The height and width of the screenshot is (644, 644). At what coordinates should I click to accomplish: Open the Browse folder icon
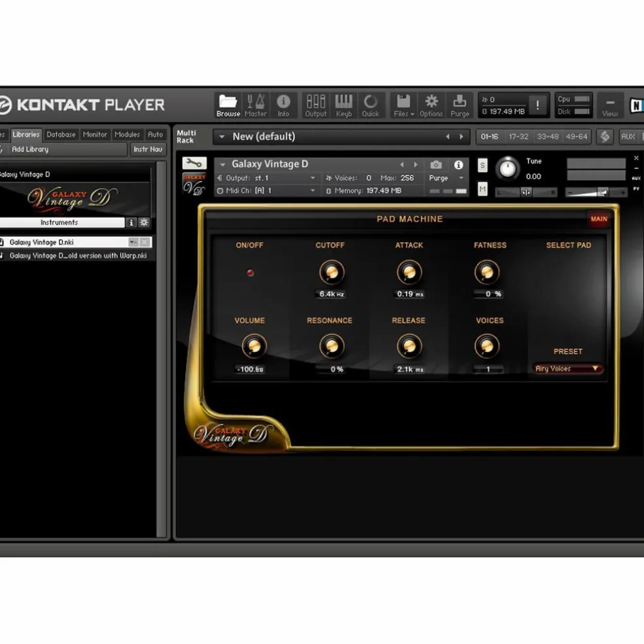228,105
